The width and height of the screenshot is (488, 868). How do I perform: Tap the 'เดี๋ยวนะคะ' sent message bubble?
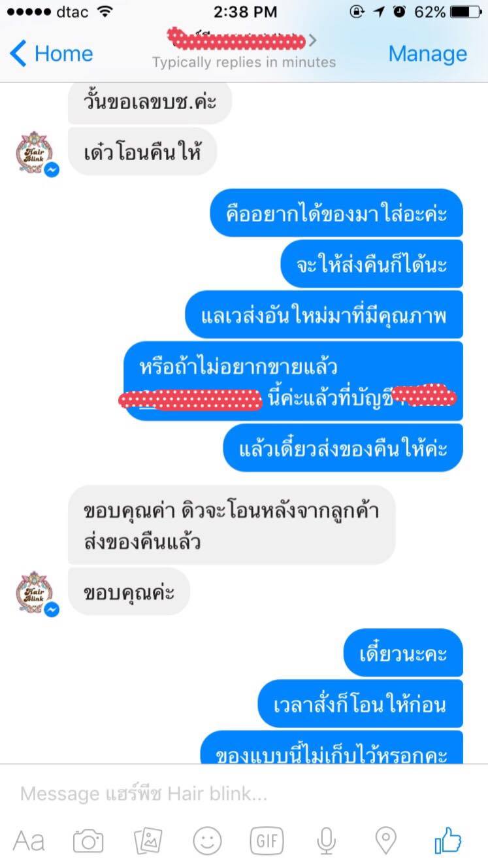click(404, 652)
